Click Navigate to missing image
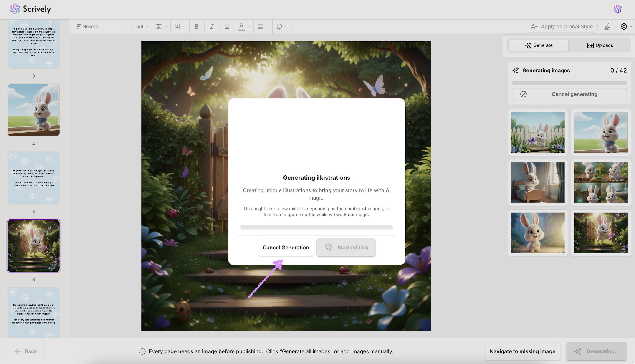Viewport: 635px width, 364px height. (x=522, y=351)
